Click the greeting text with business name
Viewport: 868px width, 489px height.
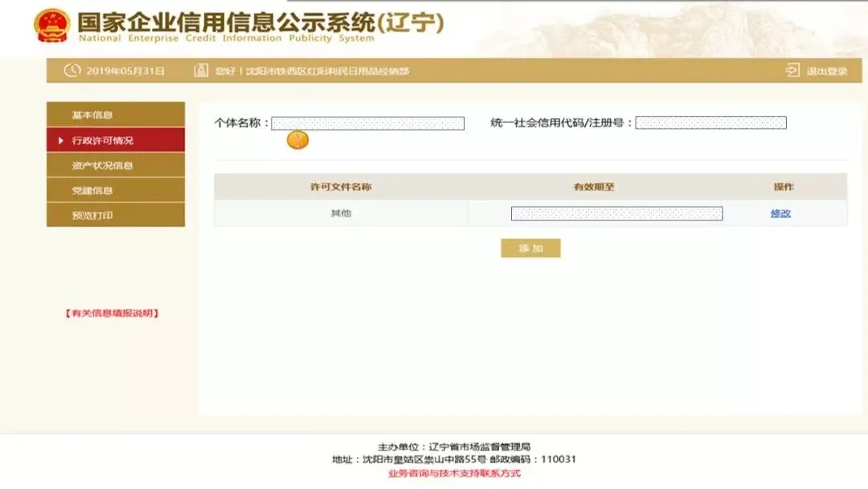tap(312, 71)
